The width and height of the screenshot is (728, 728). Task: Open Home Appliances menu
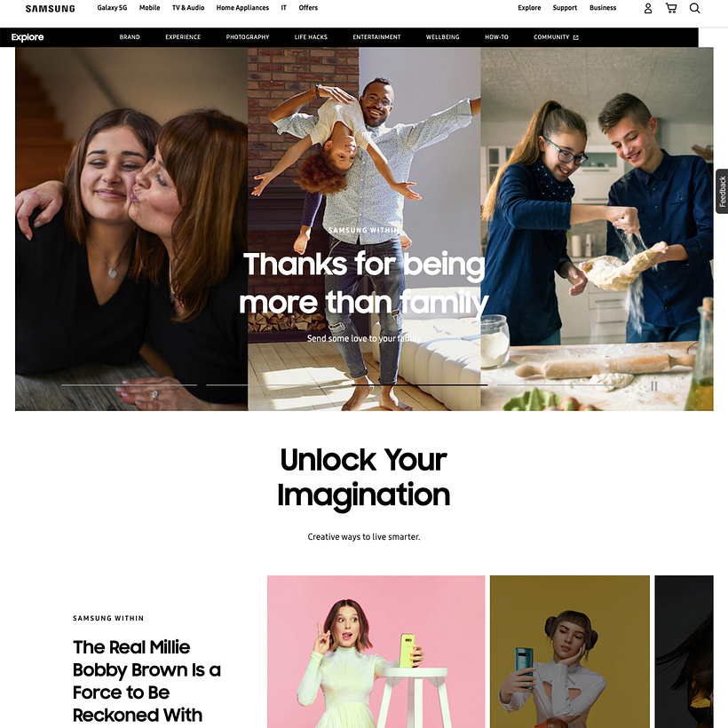pos(242,8)
